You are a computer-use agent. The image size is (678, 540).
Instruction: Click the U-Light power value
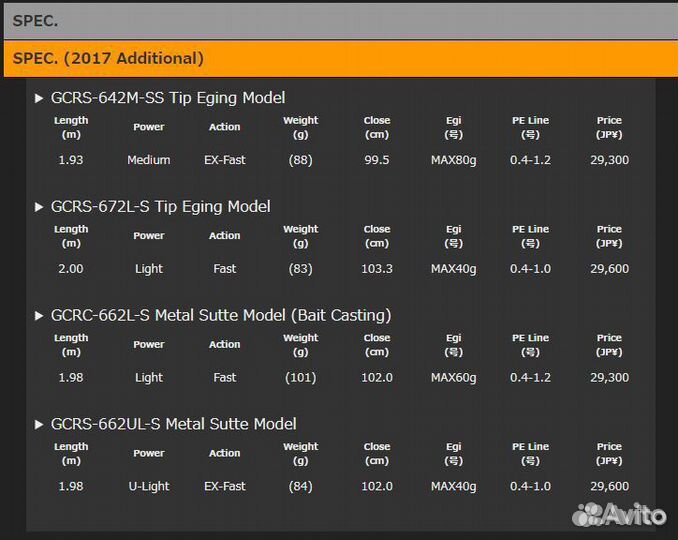pos(149,487)
